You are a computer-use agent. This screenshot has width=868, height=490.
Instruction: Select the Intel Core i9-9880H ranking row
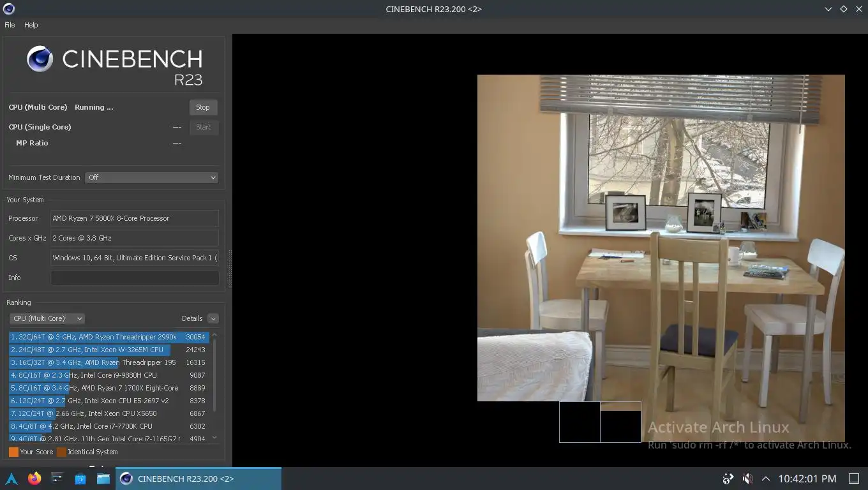pyautogui.click(x=108, y=375)
